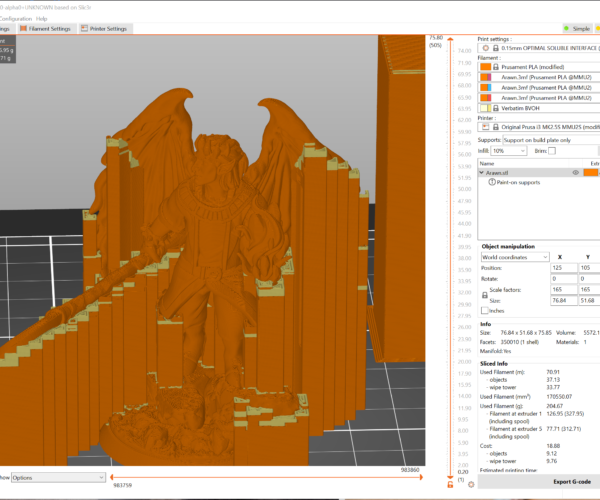Image resolution: width=600 pixels, height=500 pixels.
Task: Click the green Simple mode indicator dot
Action: (566, 28)
